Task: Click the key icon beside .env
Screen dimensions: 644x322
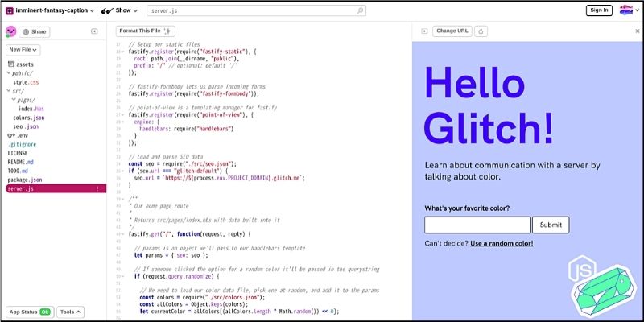Action: (x=11, y=135)
